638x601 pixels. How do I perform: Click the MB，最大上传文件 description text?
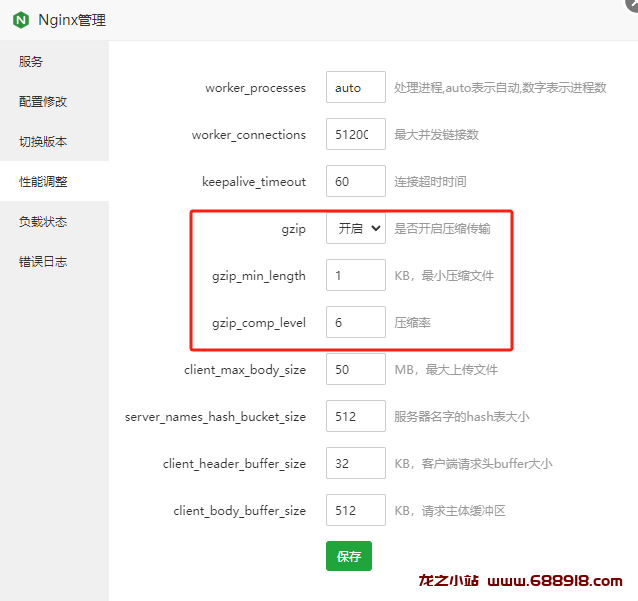pos(446,370)
